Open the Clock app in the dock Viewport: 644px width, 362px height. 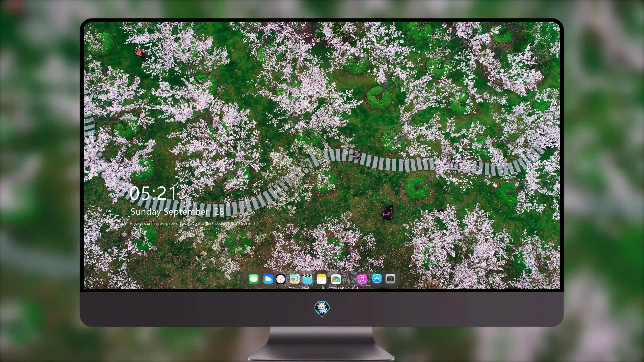[x=281, y=279]
